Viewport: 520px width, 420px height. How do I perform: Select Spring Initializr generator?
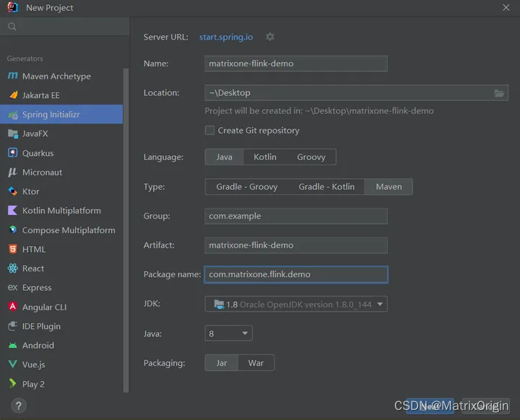61,114
